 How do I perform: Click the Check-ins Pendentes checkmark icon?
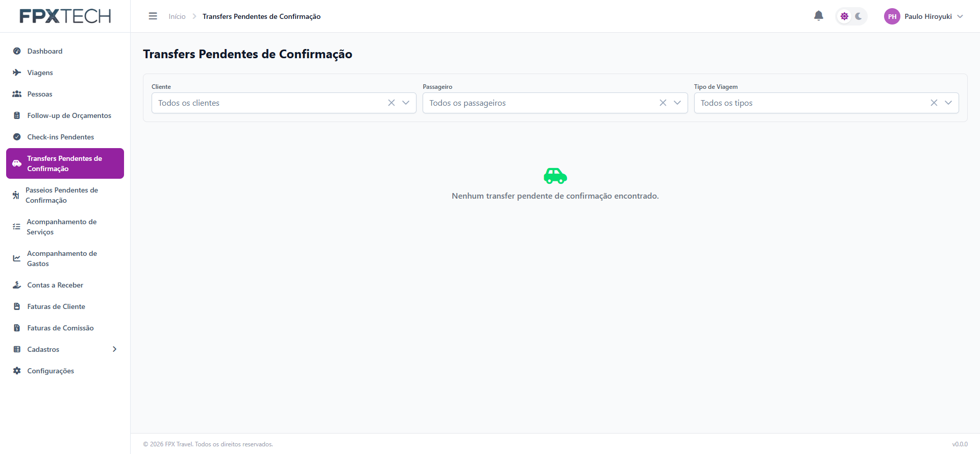point(17,137)
